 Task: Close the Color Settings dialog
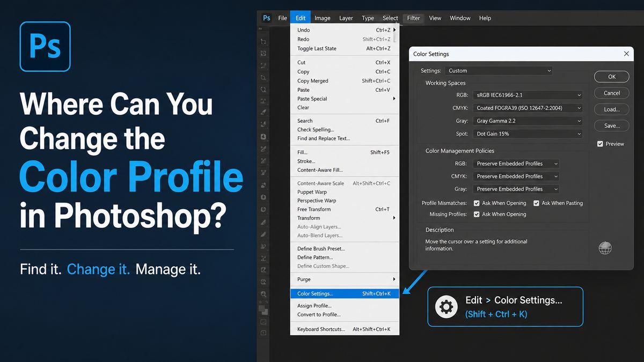[626, 54]
